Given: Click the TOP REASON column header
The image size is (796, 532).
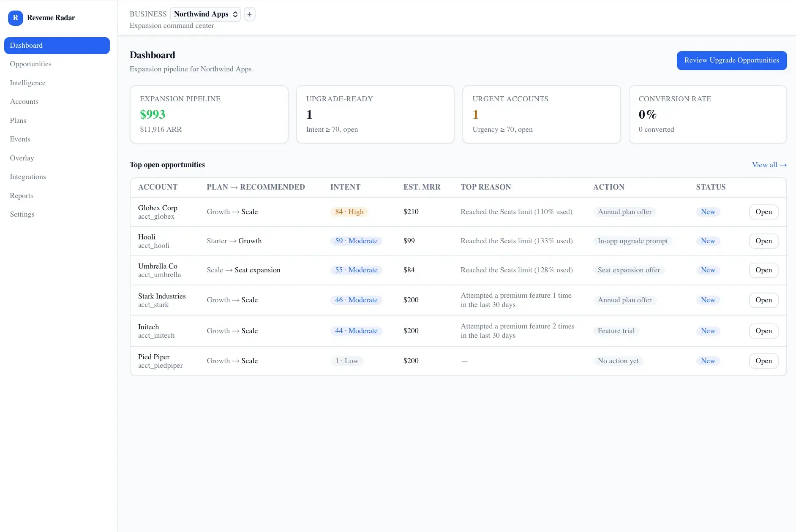Looking at the screenshot, I should point(485,187).
